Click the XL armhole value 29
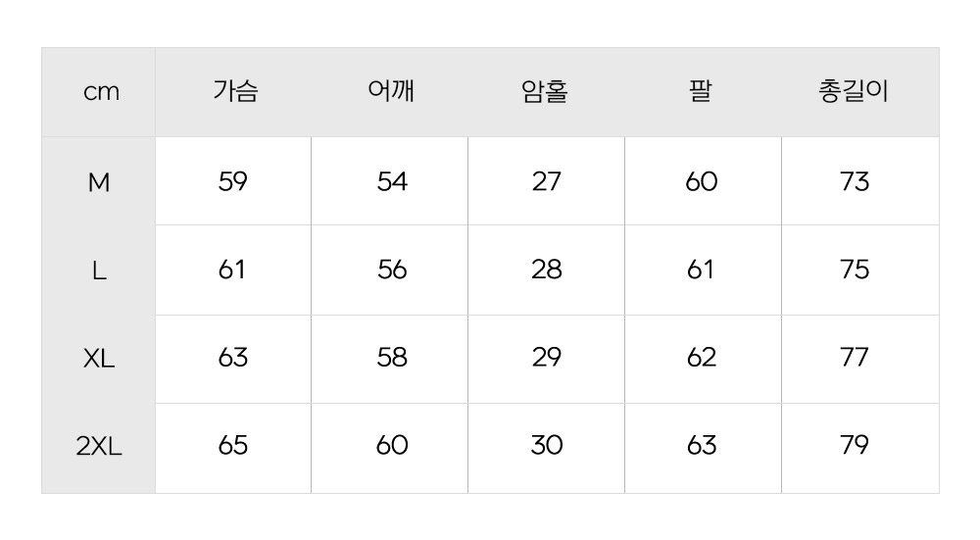Screen dimensions: 980x540 [x=547, y=358]
